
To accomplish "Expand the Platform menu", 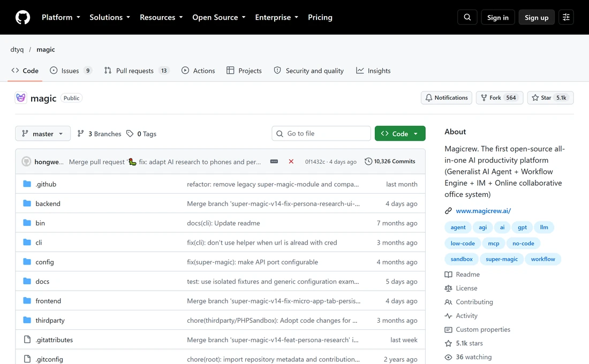I will point(61,17).
